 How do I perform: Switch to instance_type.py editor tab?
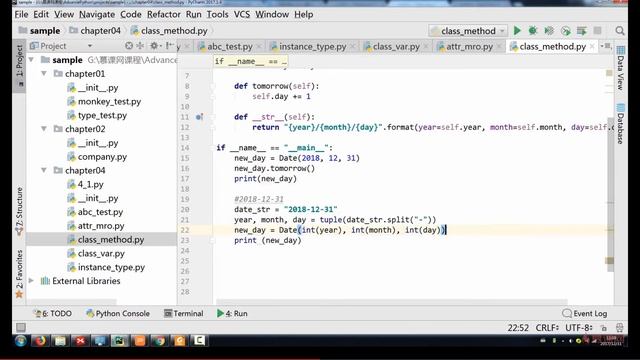pos(313,47)
